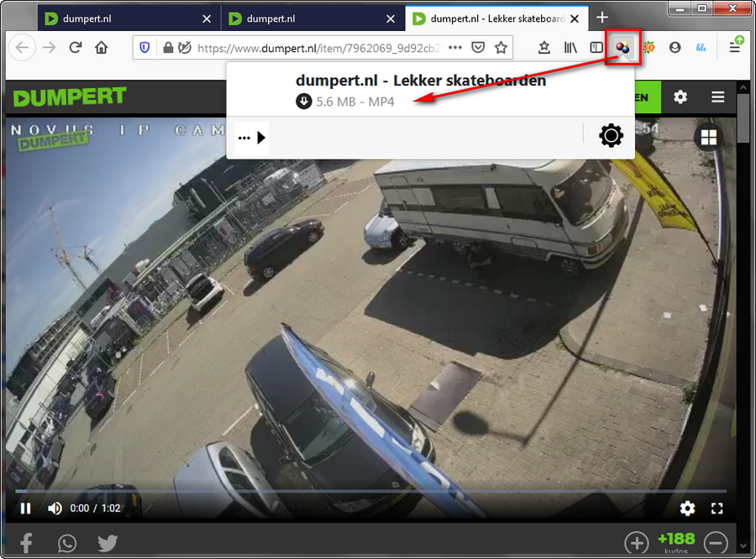Open the Firefox account avatar icon
The image size is (756, 559).
[x=675, y=47]
